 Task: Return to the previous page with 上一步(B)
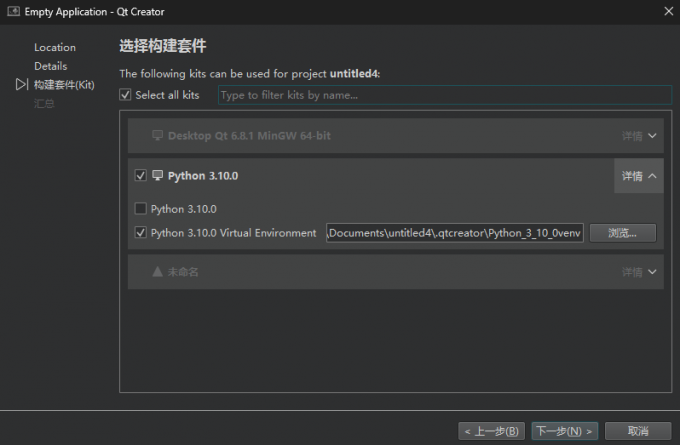tap(491, 431)
